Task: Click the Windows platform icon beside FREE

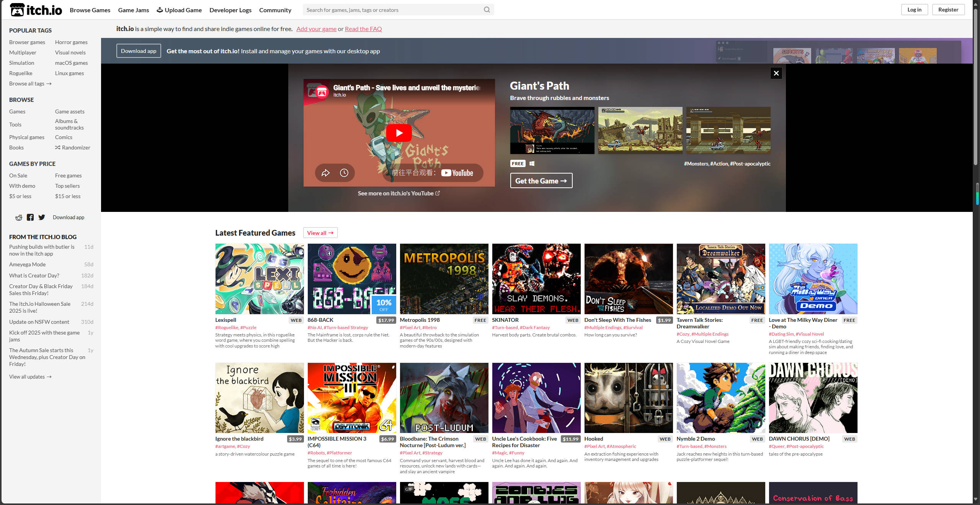Action: pos(532,164)
